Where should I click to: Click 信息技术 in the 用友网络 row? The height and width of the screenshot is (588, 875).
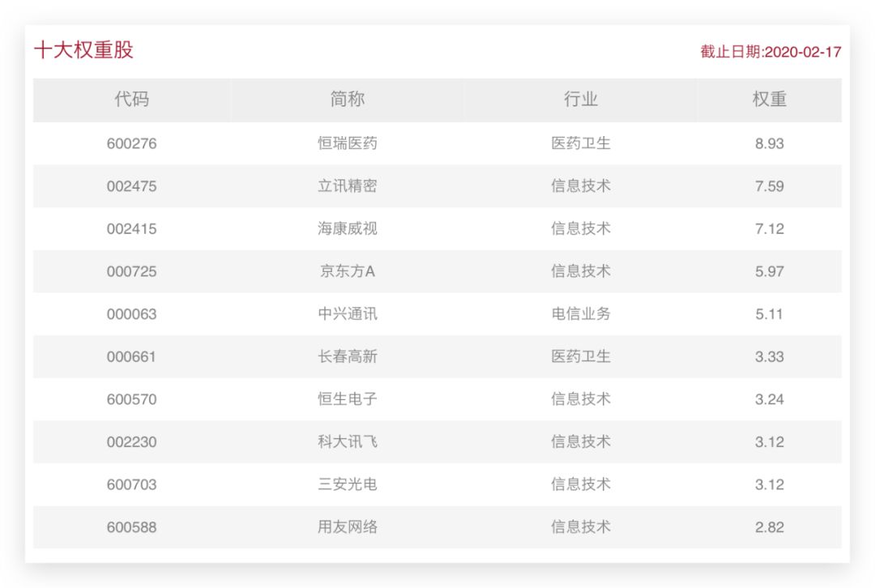(580, 527)
